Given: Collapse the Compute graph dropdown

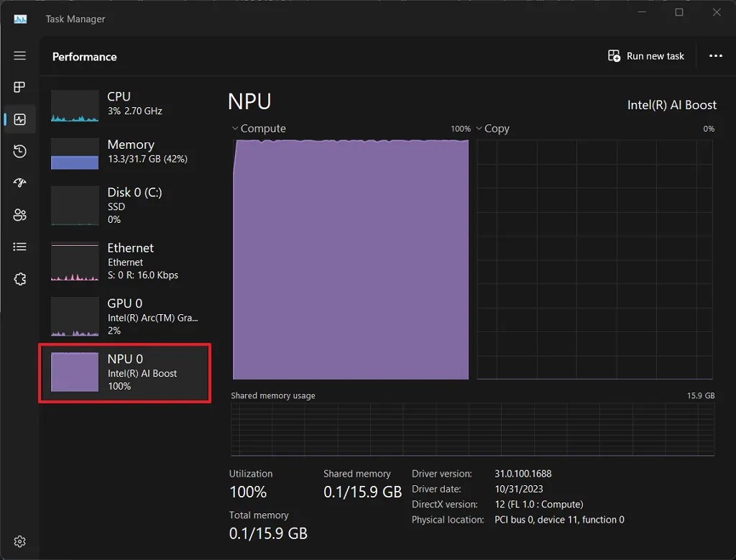Looking at the screenshot, I should 234,128.
